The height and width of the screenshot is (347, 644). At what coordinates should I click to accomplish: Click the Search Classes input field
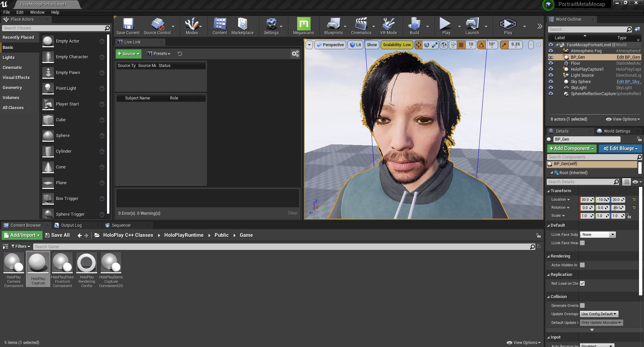click(x=53, y=28)
